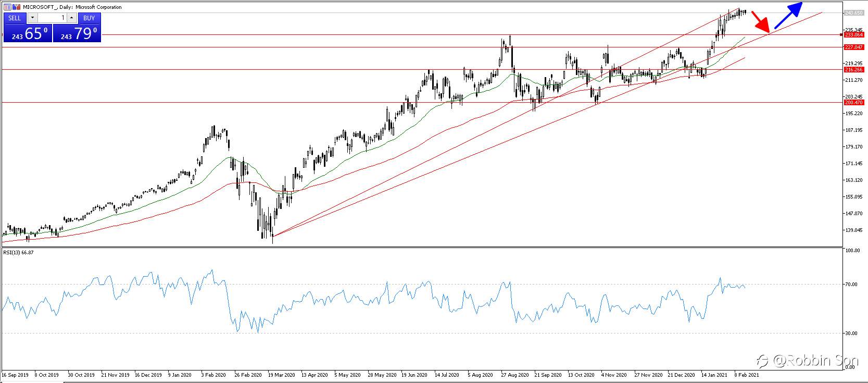Click the 187.195 price axis value
This screenshot has width=868, height=383.
click(854, 130)
